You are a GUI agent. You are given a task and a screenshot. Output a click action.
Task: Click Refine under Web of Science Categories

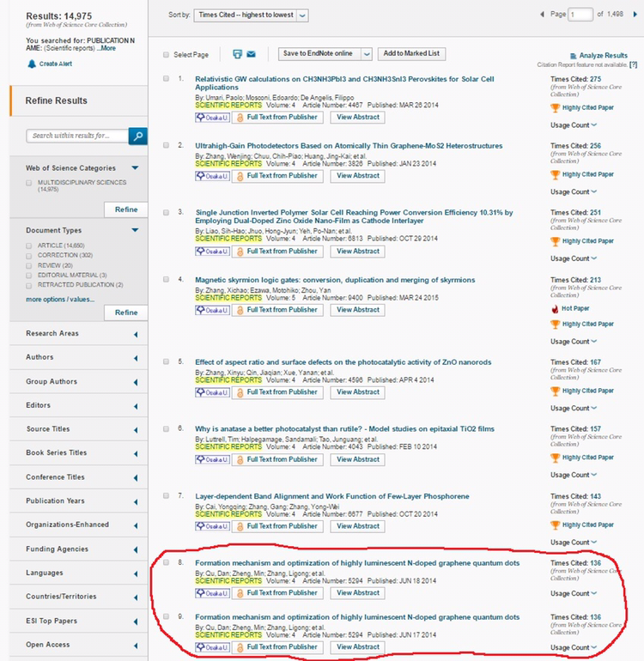pos(126,209)
